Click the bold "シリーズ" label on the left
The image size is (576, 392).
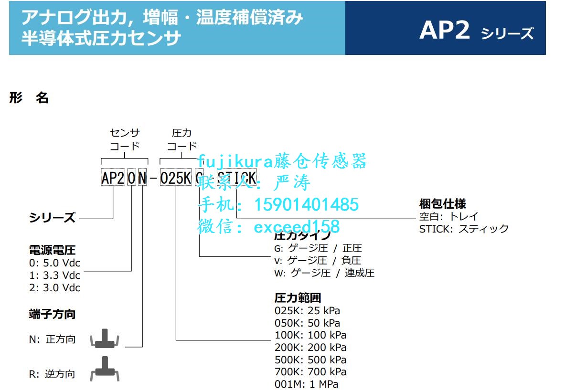53,218
